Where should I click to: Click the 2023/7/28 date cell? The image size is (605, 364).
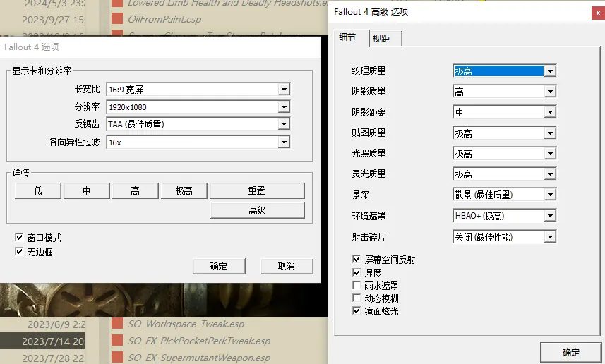53,358
